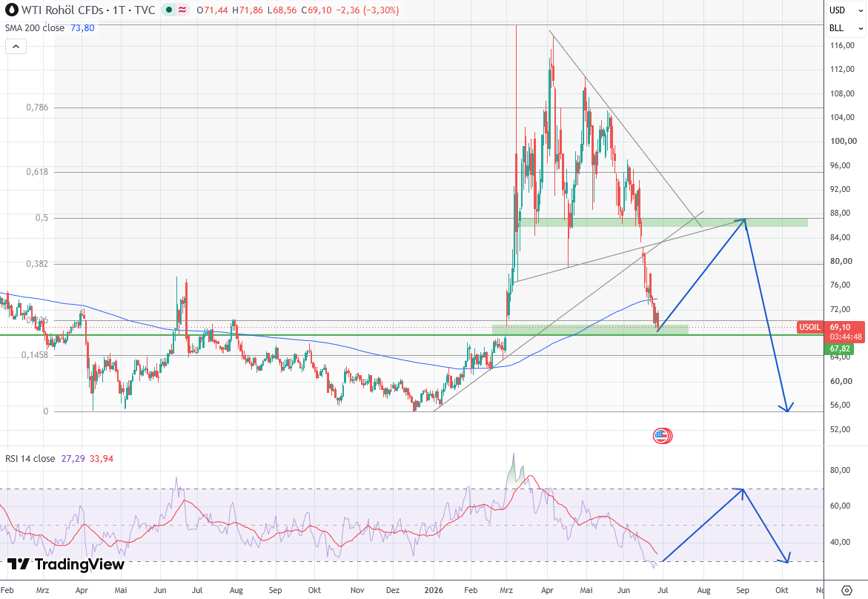Select the 0,786 Fibonacci level label
Viewport: 868px width, 599px height.
37,107
